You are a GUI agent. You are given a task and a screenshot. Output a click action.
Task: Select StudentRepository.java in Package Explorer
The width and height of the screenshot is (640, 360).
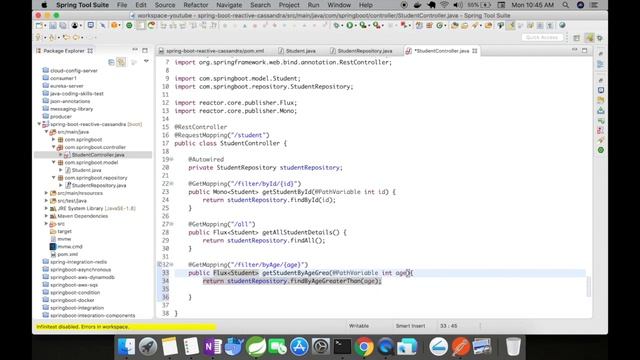[99, 185]
